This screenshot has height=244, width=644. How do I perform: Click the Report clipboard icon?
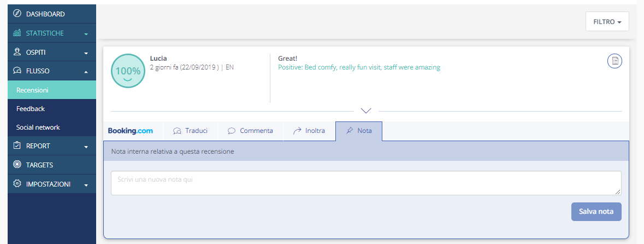click(x=17, y=145)
